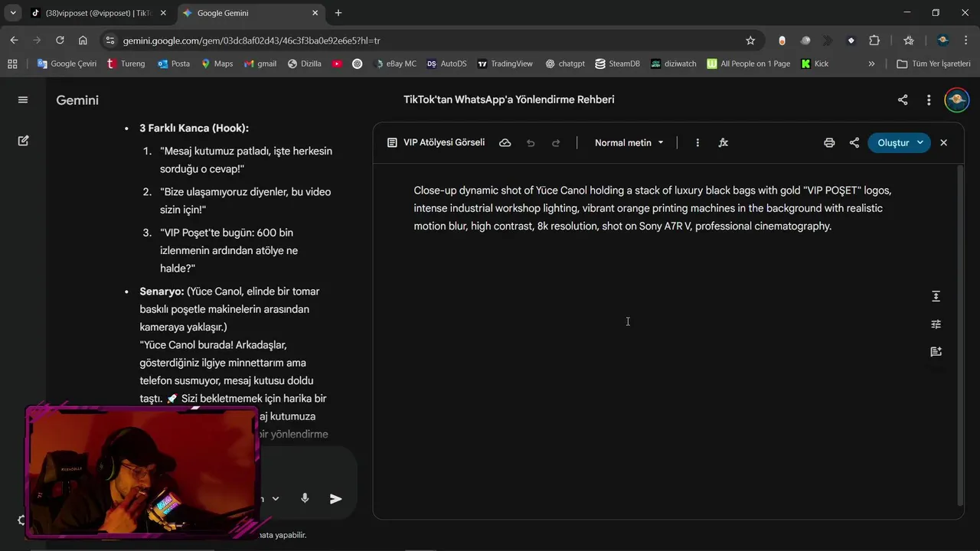Image resolution: width=980 pixels, height=551 pixels.
Task: Open canvas toolbar more options dots
Action: click(x=697, y=142)
